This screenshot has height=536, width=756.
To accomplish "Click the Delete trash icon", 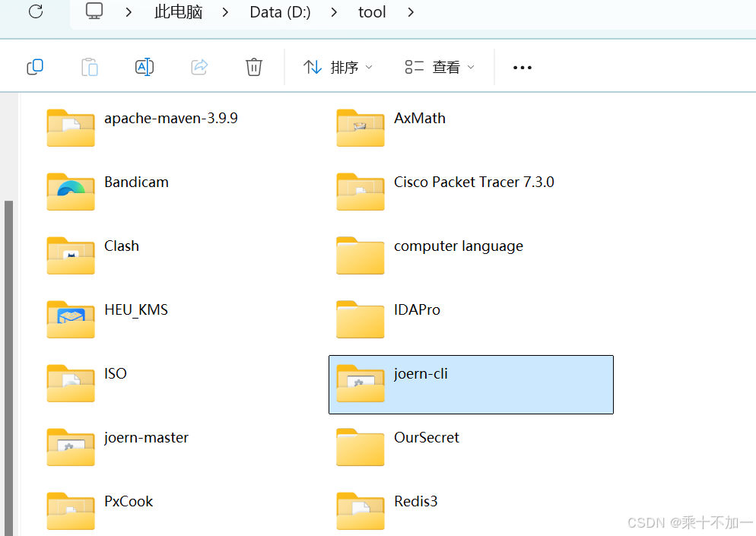I will 253,67.
